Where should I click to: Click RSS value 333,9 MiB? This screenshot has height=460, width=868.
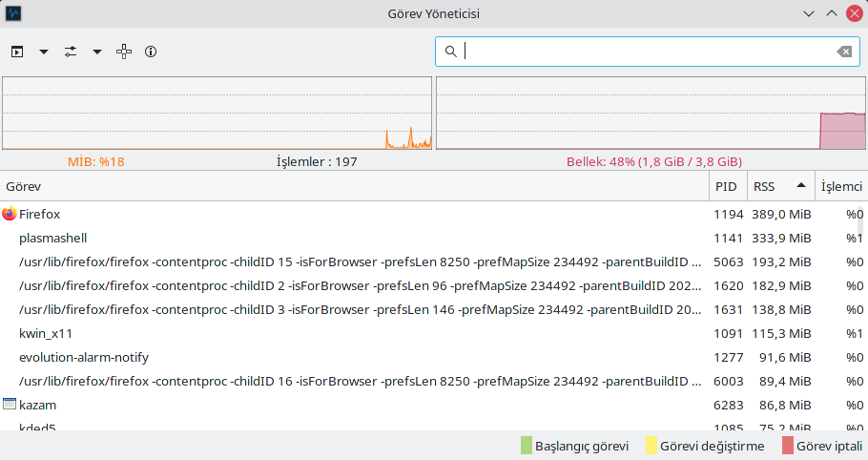pos(781,238)
